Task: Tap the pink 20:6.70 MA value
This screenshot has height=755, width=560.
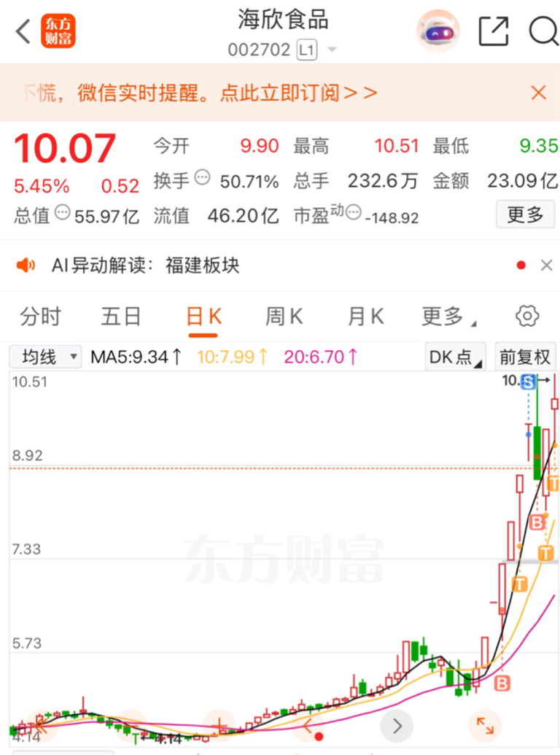Action: pos(321,357)
